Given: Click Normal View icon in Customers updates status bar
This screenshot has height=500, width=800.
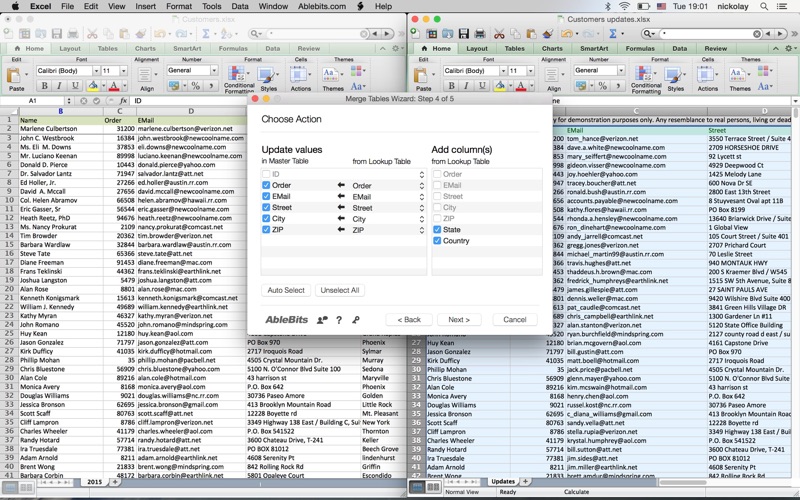Looking at the screenshot, I should 417,486.
